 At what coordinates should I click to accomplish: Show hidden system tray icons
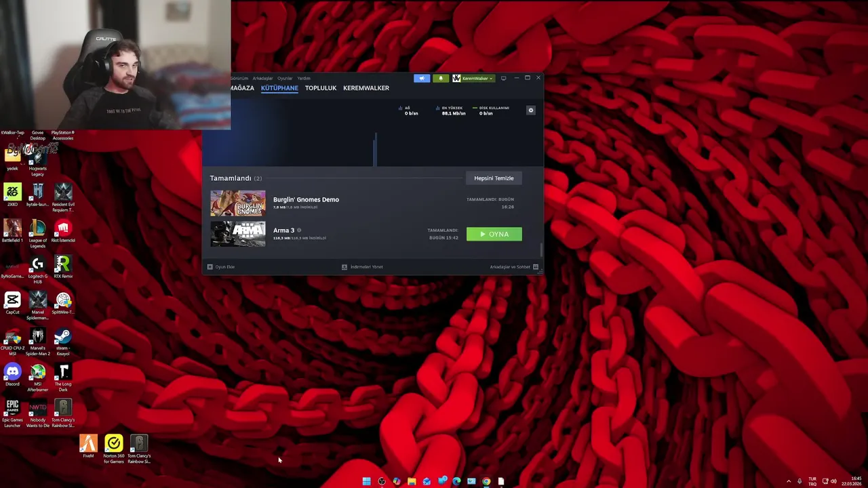click(x=788, y=481)
